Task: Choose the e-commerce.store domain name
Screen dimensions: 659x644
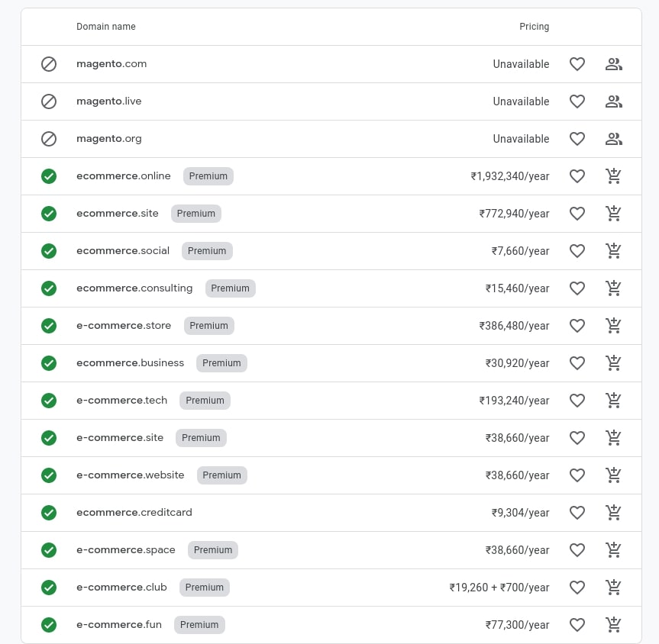Action: (x=124, y=326)
